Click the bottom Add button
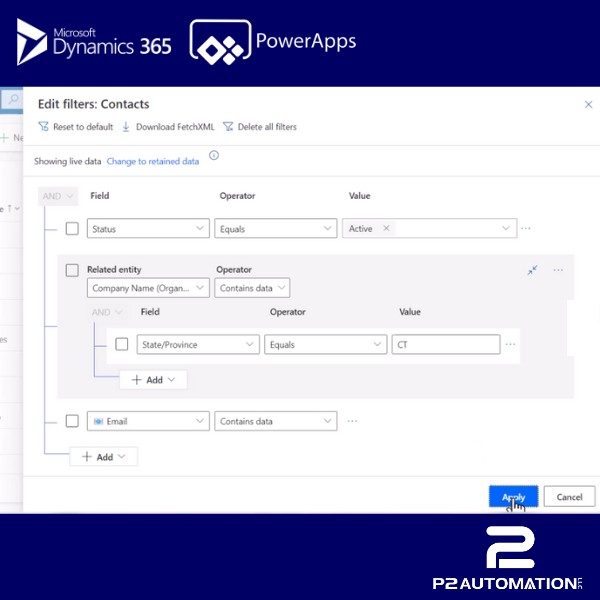Screen dimensions: 600x600 [103, 457]
